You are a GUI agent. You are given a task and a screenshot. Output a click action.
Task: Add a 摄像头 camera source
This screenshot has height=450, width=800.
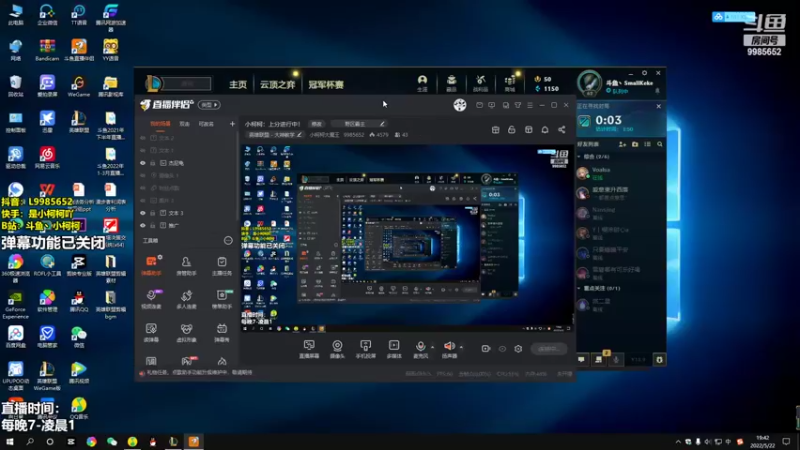(337, 349)
